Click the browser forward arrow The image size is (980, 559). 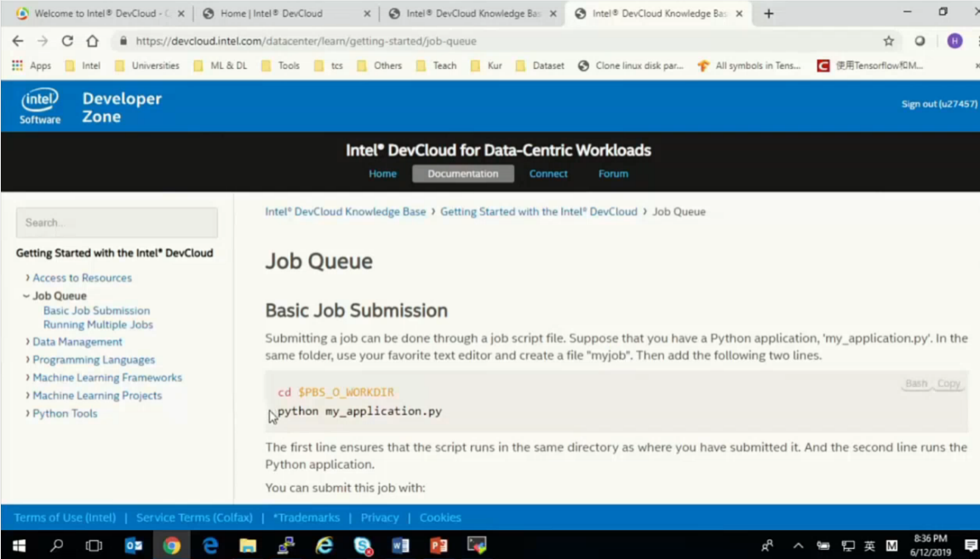[43, 41]
